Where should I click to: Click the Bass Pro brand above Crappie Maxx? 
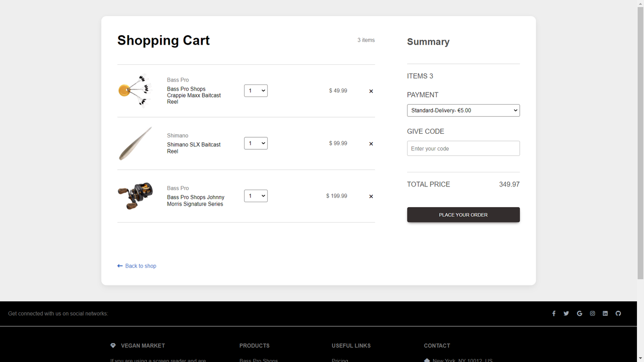[178, 80]
